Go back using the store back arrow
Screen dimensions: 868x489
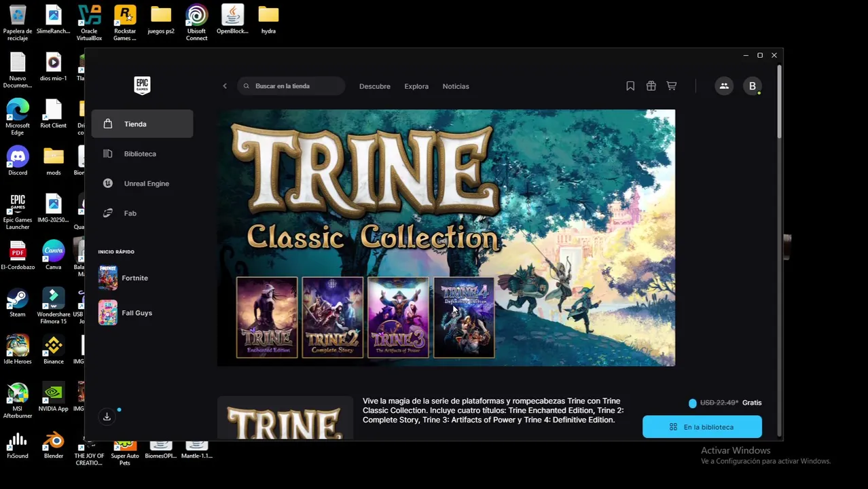[x=225, y=86]
